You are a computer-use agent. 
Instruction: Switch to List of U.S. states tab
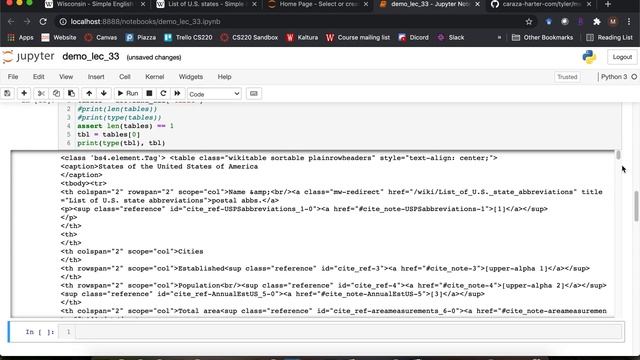pyautogui.click(x=206, y=4)
